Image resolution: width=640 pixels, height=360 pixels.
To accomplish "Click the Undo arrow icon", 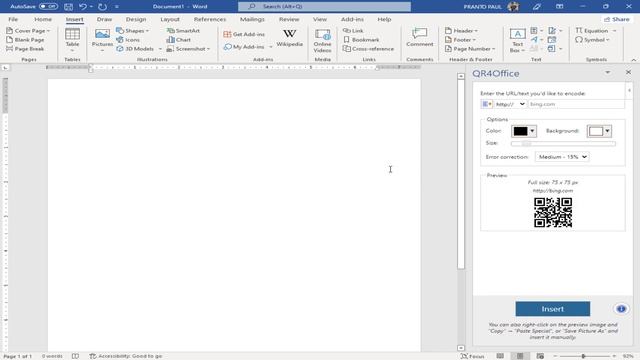I will click(x=83, y=7).
